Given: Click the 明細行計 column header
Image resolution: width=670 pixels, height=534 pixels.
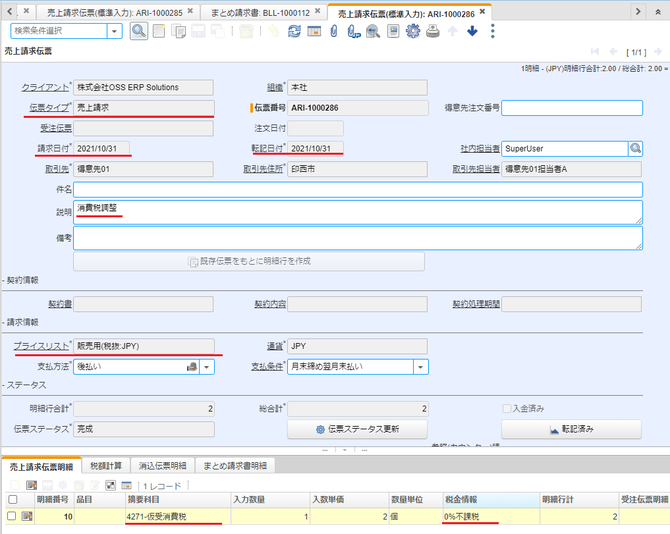Looking at the screenshot, I should tap(579, 499).
